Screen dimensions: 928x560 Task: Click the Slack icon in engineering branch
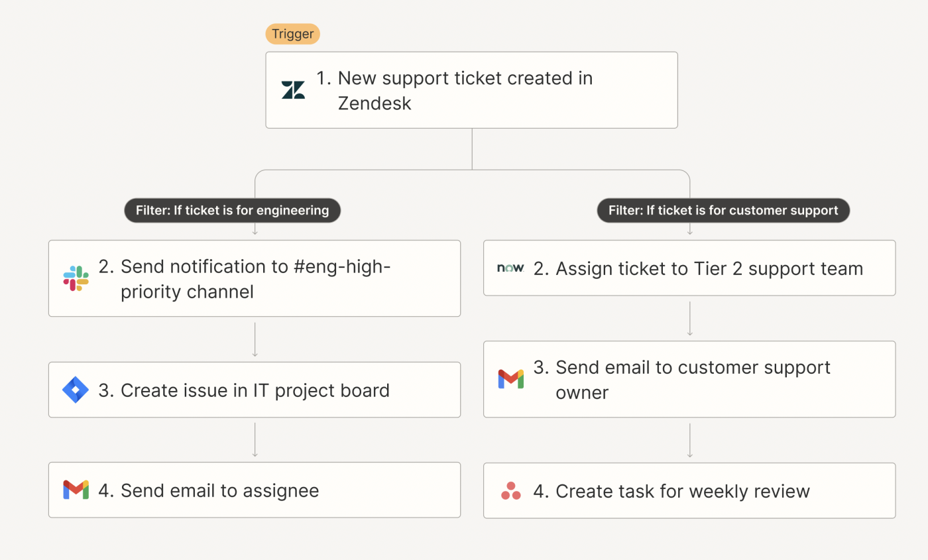(76, 278)
